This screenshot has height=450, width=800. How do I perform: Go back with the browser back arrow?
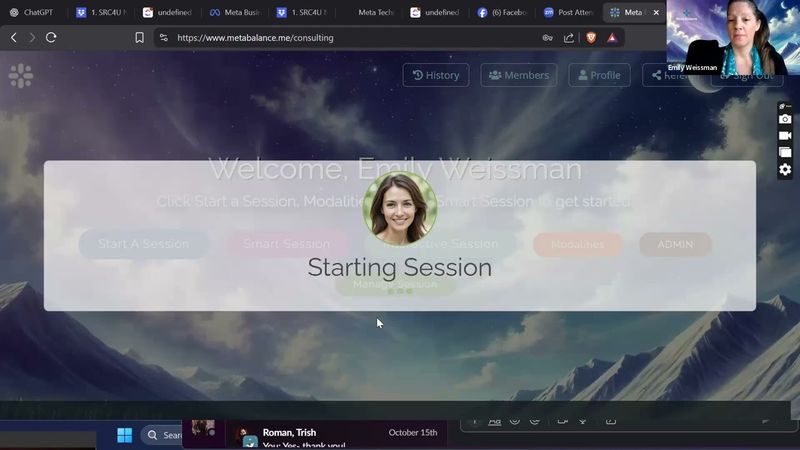[x=14, y=37]
